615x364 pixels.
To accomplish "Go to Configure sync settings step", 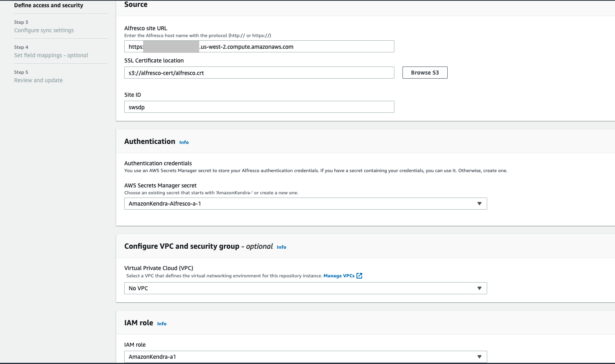I will [x=44, y=30].
